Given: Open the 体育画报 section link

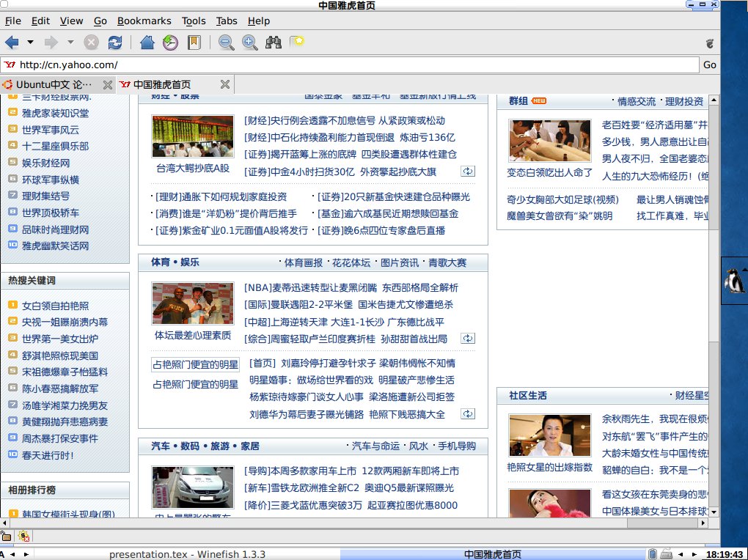Looking at the screenshot, I should (x=304, y=263).
